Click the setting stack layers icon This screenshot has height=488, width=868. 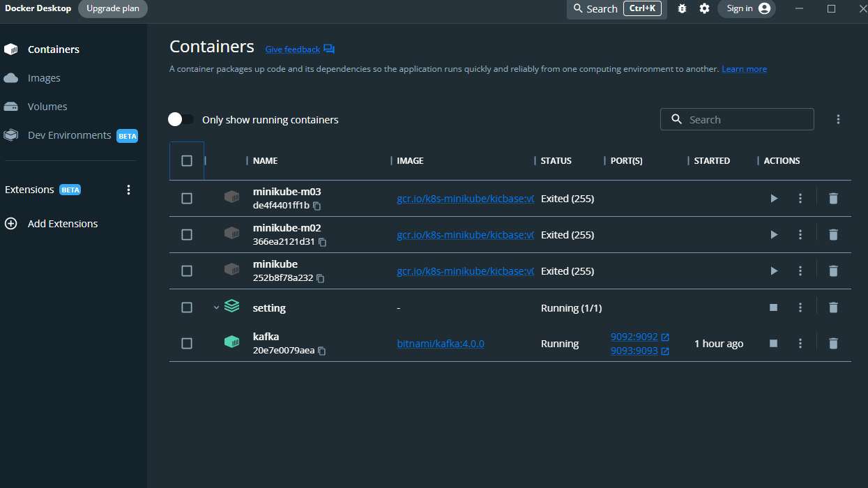231,306
